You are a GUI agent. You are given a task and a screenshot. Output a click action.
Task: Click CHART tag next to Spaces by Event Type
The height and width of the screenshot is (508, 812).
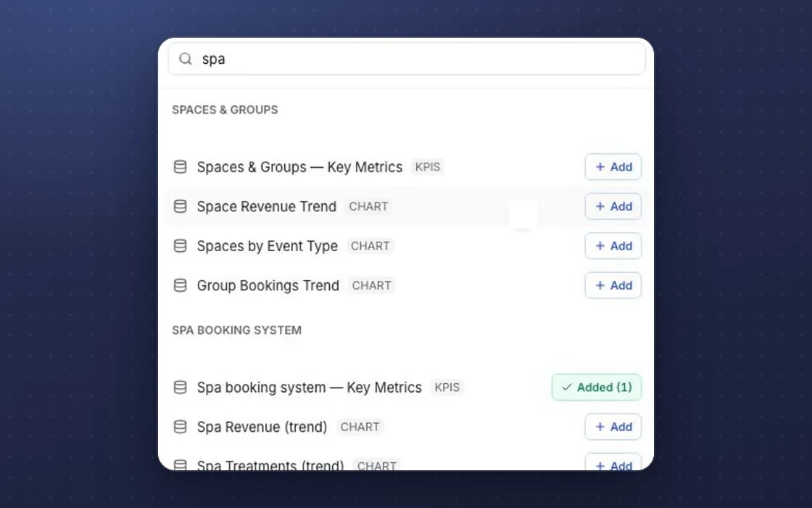coord(370,246)
